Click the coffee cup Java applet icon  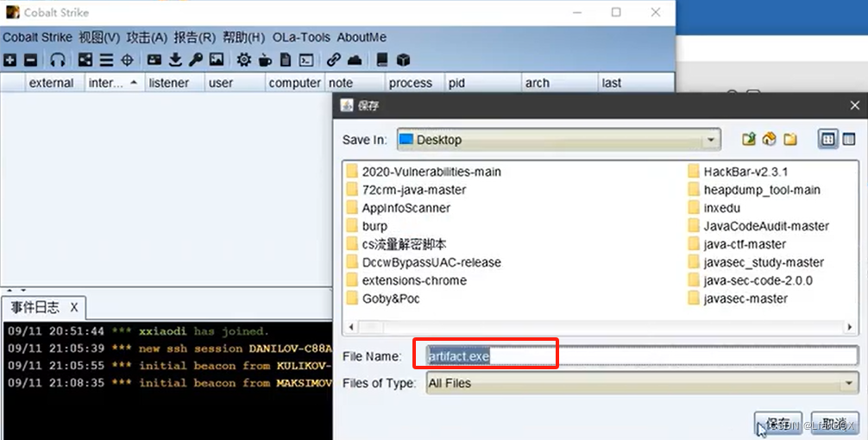coord(265,60)
